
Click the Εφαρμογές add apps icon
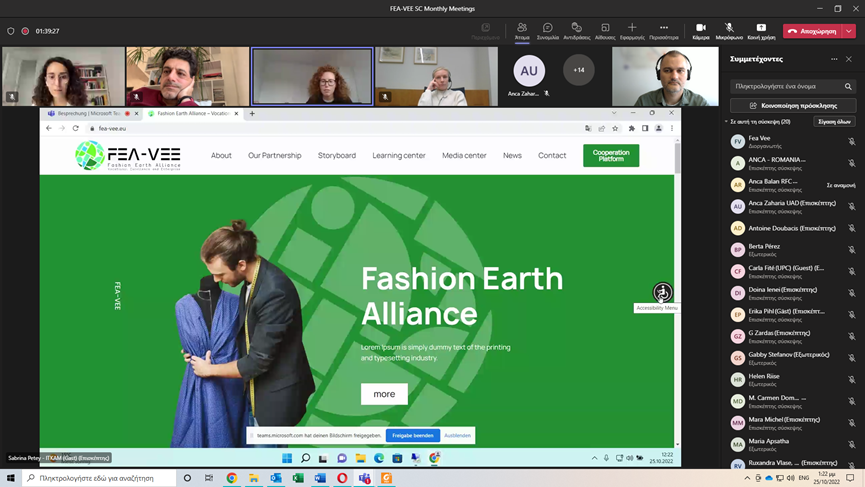point(632,28)
